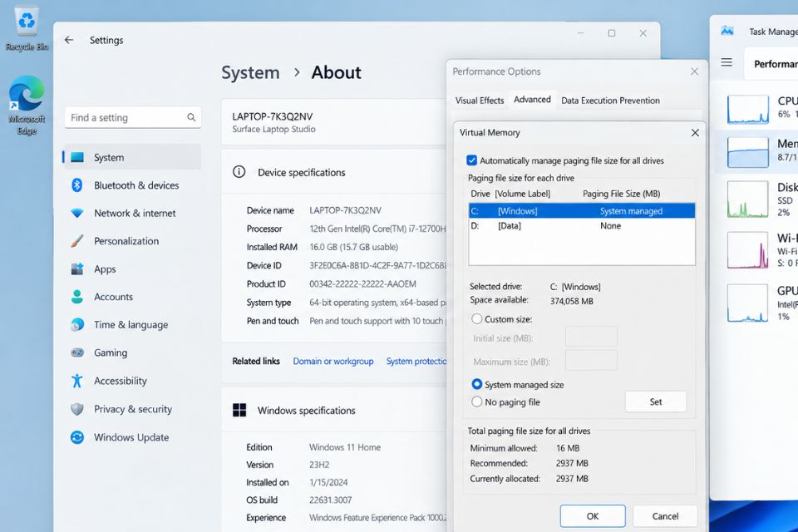
Task: Click Space available 374,058 MB value
Action: pyautogui.click(x=572, y=301)
